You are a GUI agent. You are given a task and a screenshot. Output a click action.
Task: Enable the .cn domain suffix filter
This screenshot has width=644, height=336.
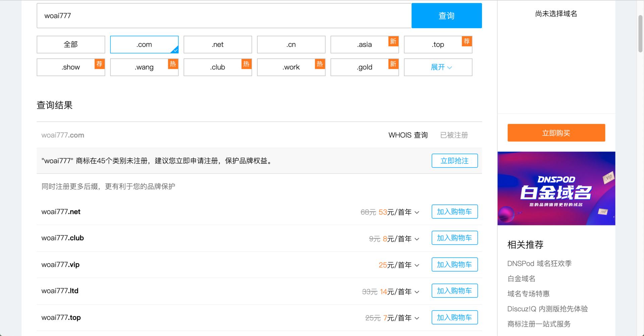pyautogui.click(x=291, y=44)
